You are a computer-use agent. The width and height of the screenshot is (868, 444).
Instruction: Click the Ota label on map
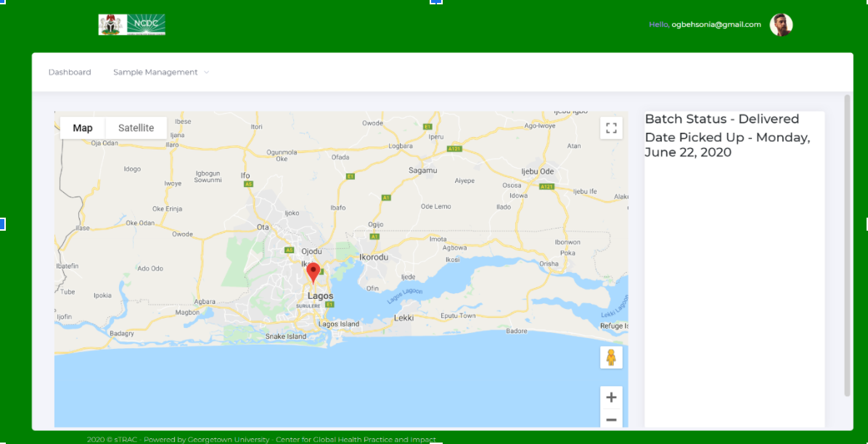pos(263,228)
